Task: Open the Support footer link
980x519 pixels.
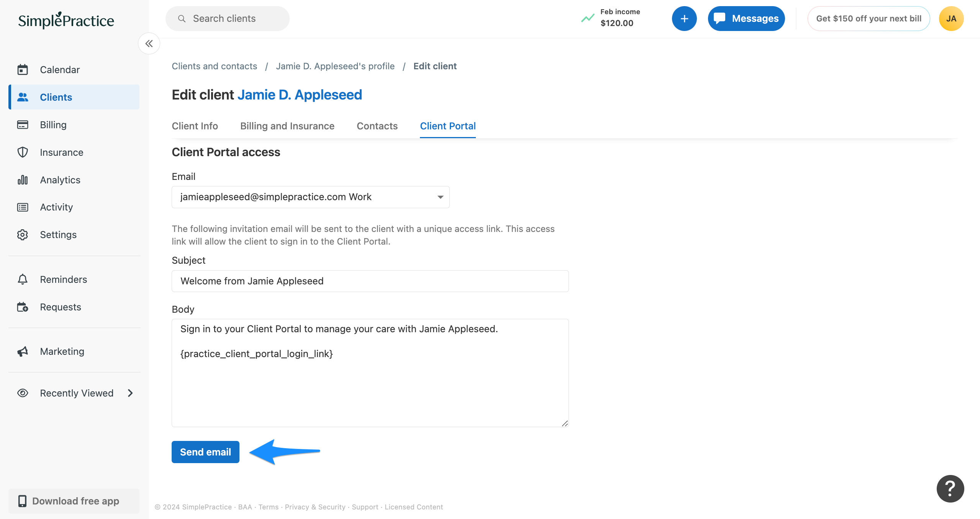Action: click(x=365, y=507)
